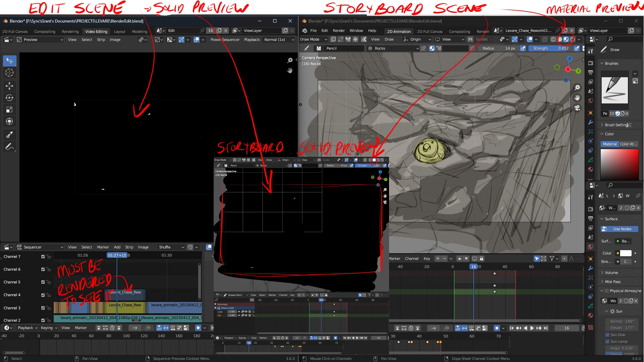Open the Video Editing workspace tab
This screenshot has height=362, width=644.
click(96, 32)
